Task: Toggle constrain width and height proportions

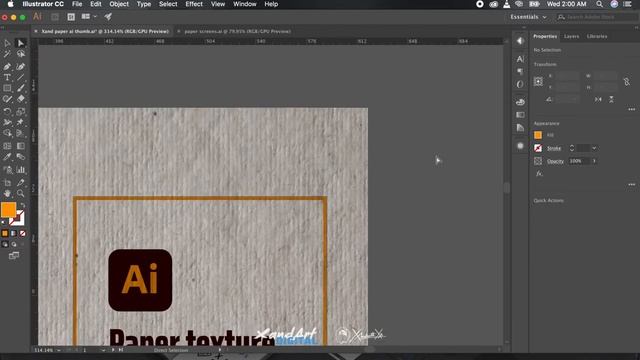Action: point(627,82)
